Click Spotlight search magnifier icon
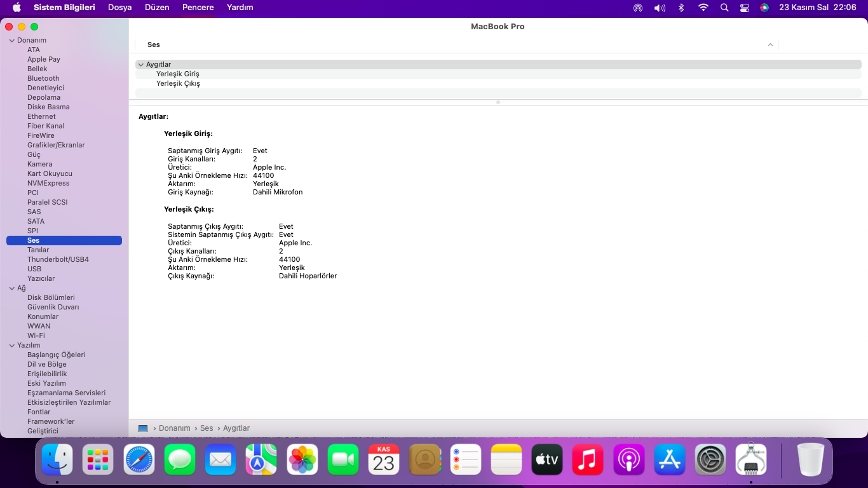This screenshot has height=488, width=868. [x=724, y=8]
